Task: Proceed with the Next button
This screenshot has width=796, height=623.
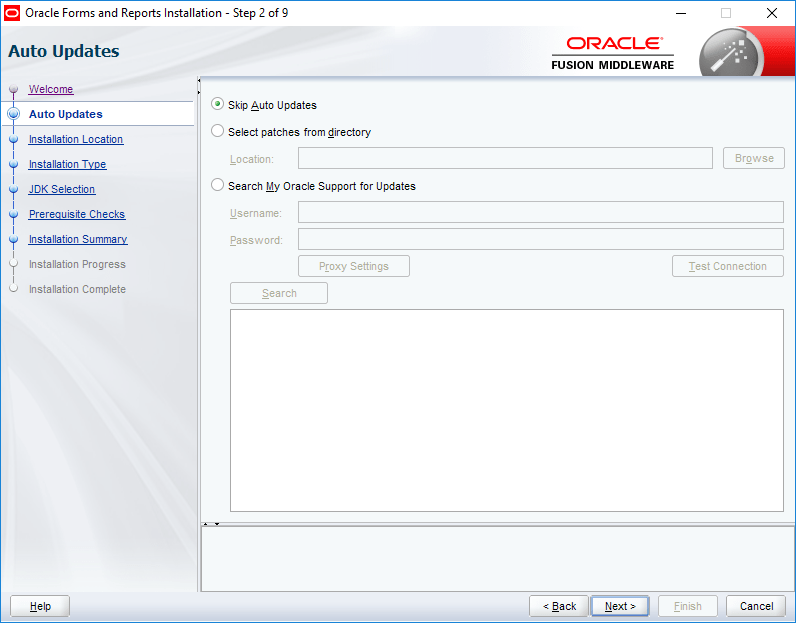Action: [x=620, y=606]
